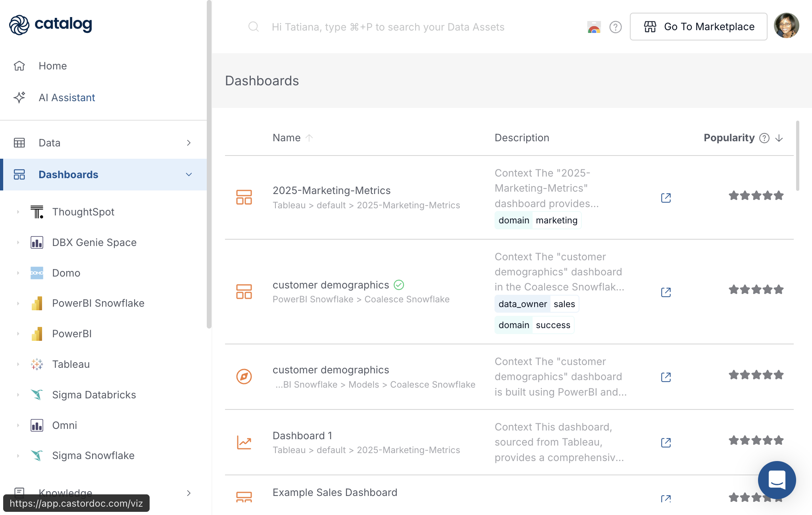Click path 'PowerBI Snowflake > Coalesce Snowflake'

(361, 299)
